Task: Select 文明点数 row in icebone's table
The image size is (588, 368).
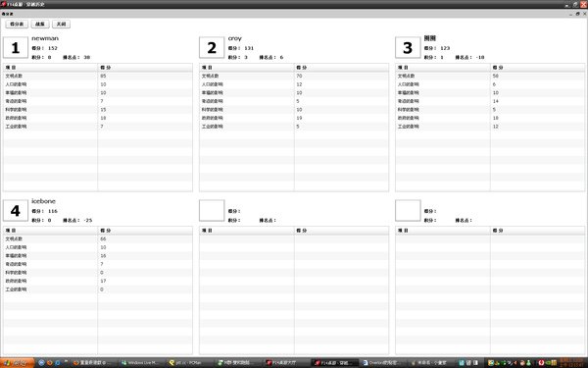Action: (x=98, y=238)
